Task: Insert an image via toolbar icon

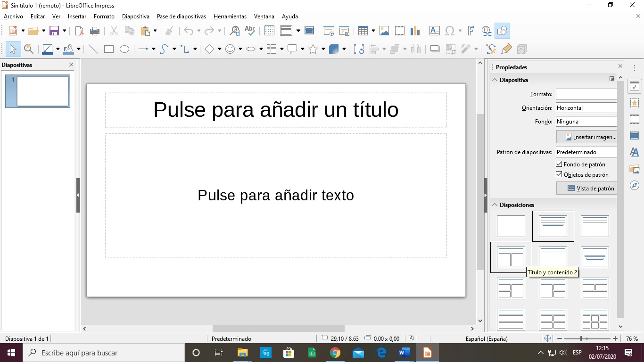Action: (384, 31)
